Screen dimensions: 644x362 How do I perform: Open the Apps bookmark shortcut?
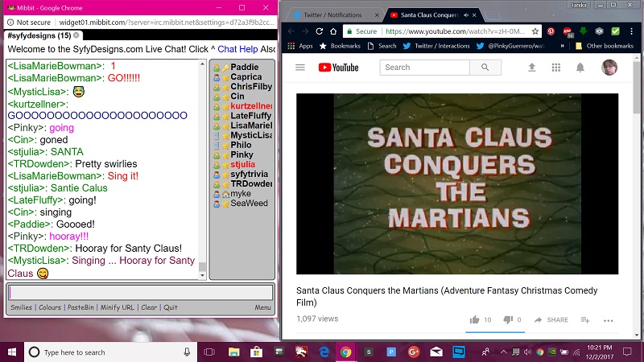point(300,46)
